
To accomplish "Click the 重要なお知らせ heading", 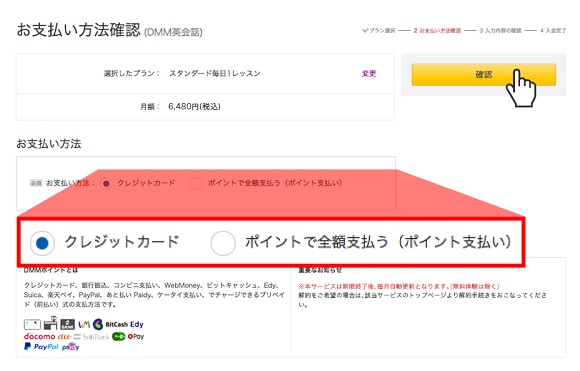I will (320, 270).
